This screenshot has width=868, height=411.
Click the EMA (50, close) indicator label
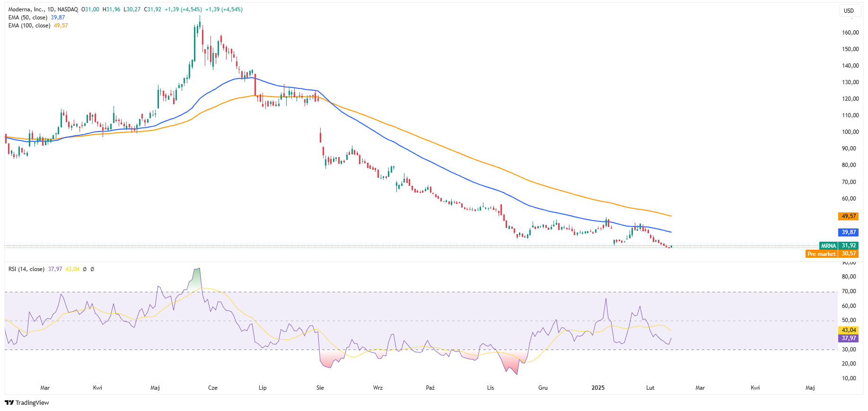point(28,17)
